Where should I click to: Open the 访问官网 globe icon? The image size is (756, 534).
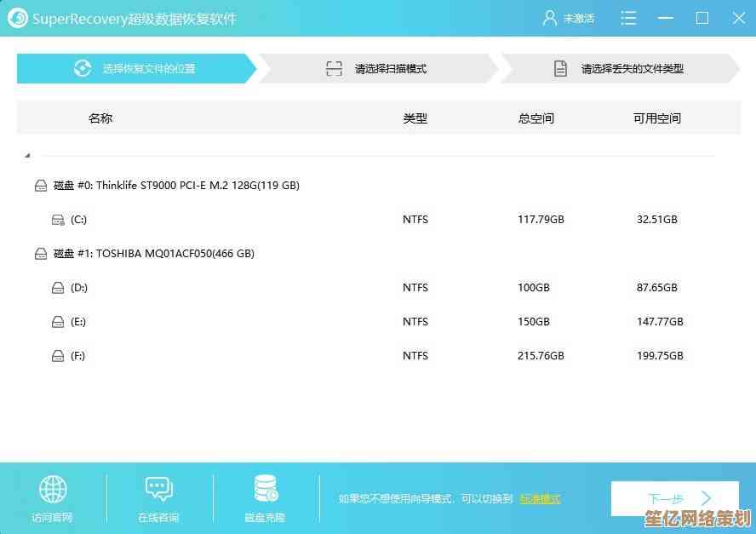pos(53,489)
